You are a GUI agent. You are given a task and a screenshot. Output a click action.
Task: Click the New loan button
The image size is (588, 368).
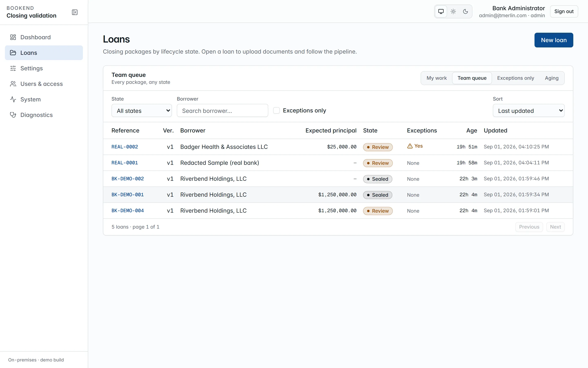(554, 40)
